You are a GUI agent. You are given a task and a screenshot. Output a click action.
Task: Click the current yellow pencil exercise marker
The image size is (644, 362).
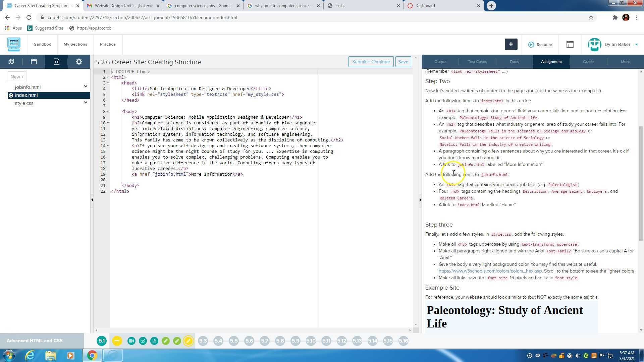coord(189,341)
